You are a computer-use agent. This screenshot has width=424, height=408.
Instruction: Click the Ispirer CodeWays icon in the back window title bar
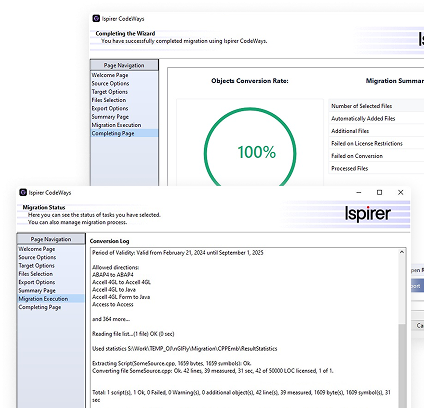[x=96, y=19]
